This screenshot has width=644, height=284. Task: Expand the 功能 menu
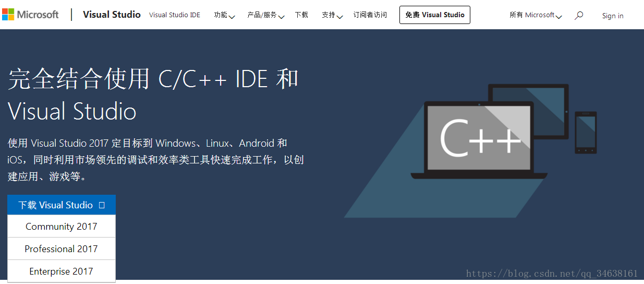pyautogui.click(x=224, y=15)
